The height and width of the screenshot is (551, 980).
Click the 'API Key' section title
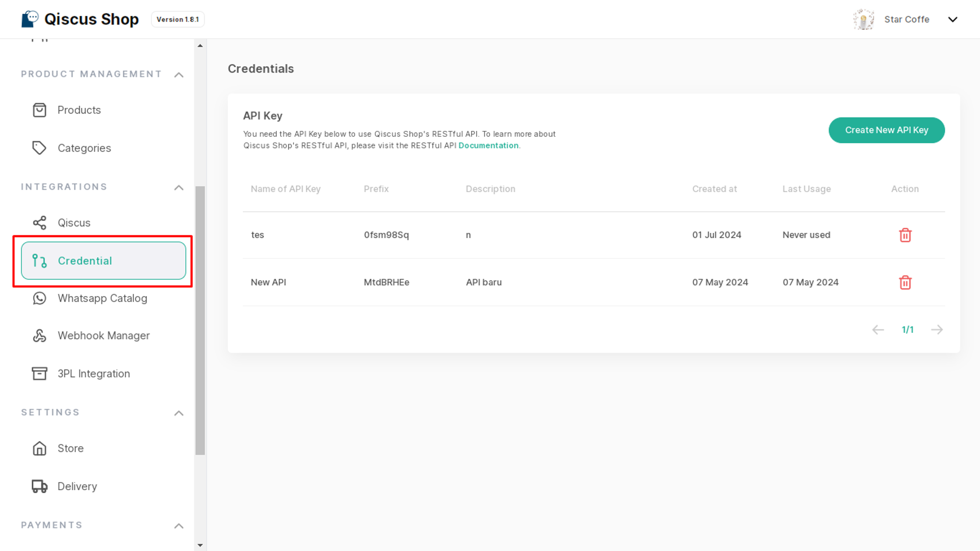pos(263,116)
